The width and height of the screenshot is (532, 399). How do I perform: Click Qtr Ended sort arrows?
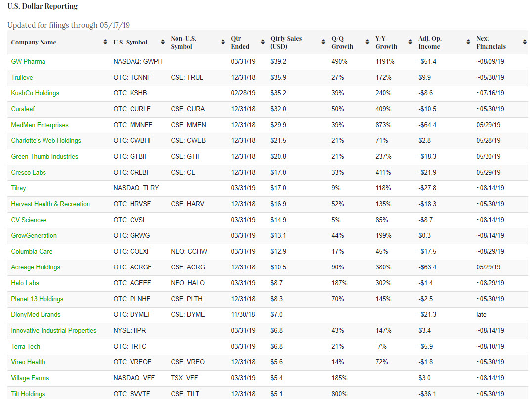263,43
